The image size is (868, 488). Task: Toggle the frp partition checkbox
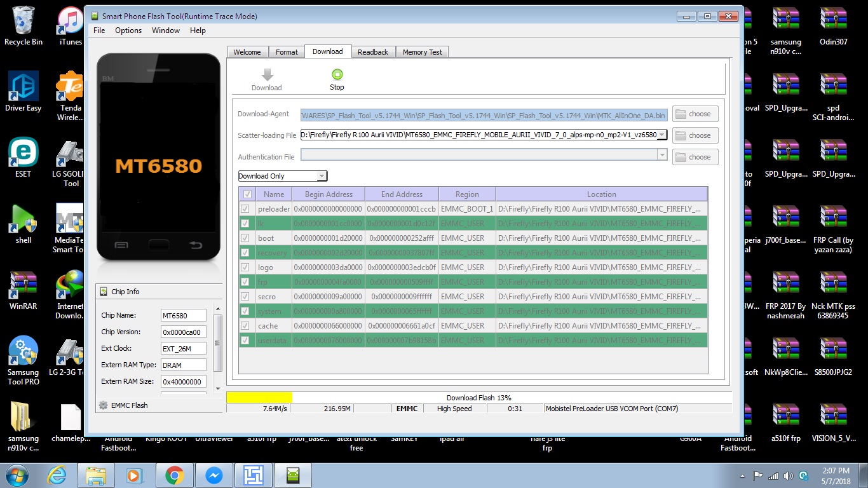click(x=245, y=282)
